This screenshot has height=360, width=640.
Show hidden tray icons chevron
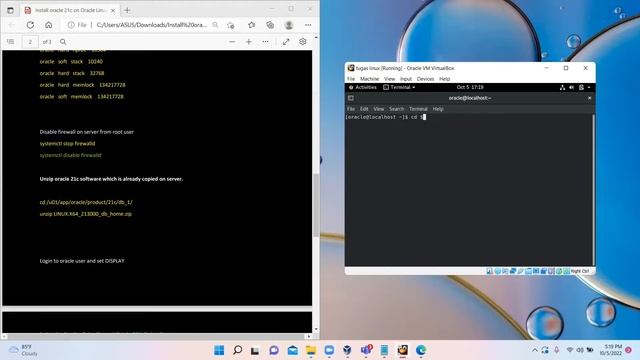(x=535, y=350)
